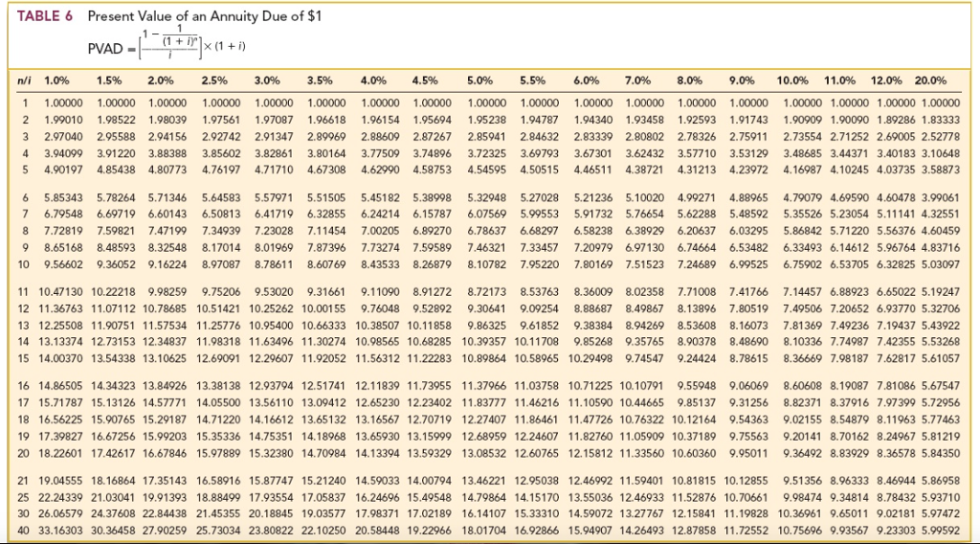Pick cell 5.61057 in row 15

point(942,359)
